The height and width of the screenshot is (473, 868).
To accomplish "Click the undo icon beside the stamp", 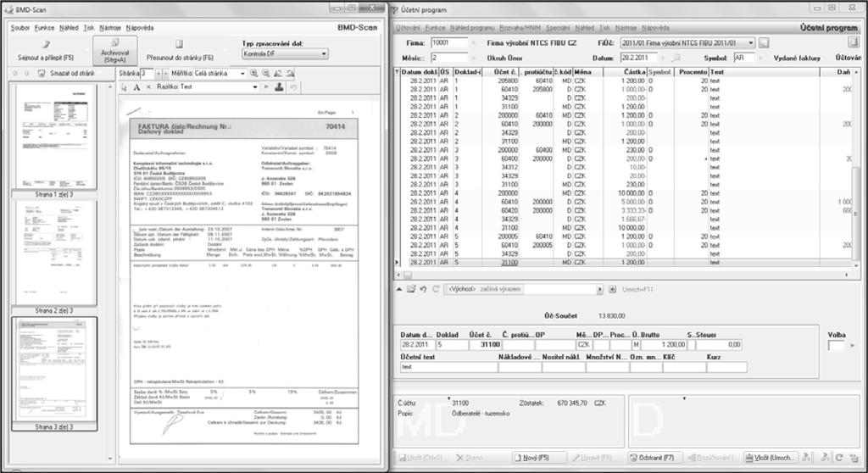I will point(292,87).
